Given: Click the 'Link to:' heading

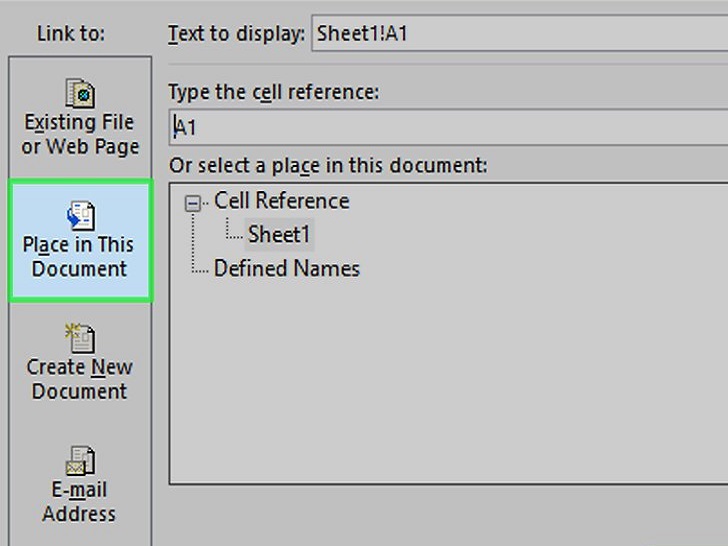Looking at the screenshot, I should 71,33.
